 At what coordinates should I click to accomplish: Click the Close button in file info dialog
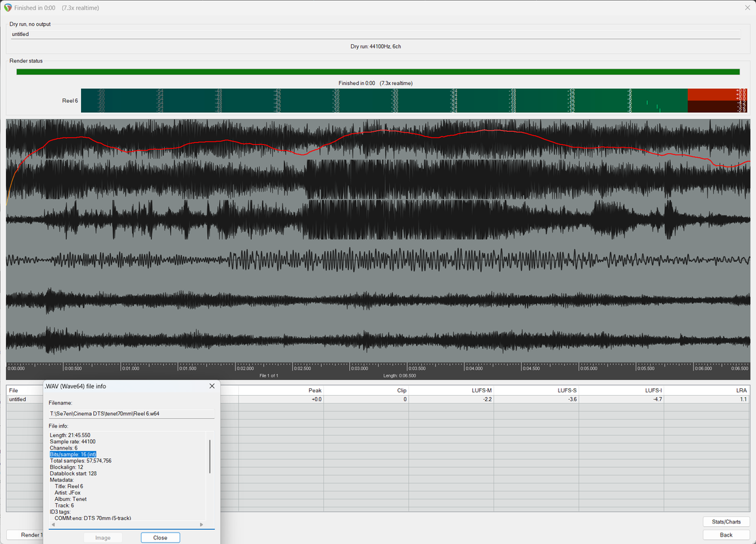(x=160, y=538)
